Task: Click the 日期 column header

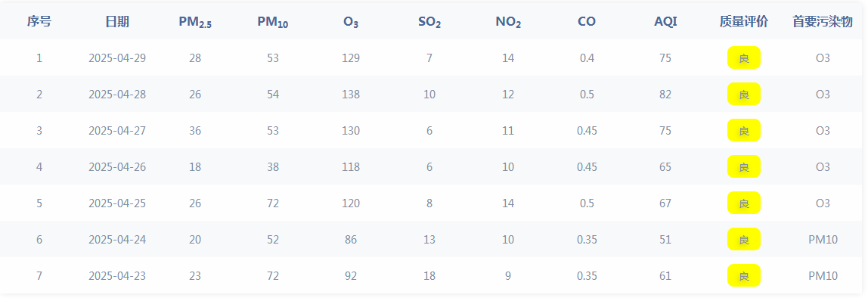Action: point(117,22)
